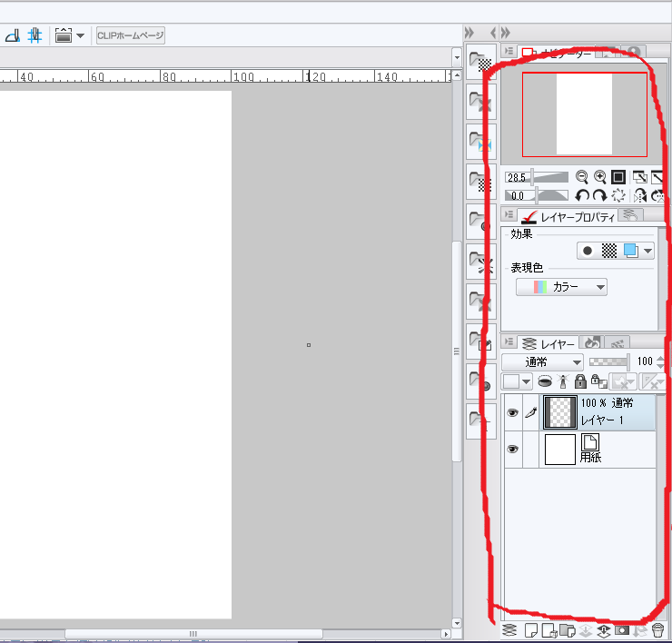Rotate canvas right in Navigator panel

tap(599, 195)
